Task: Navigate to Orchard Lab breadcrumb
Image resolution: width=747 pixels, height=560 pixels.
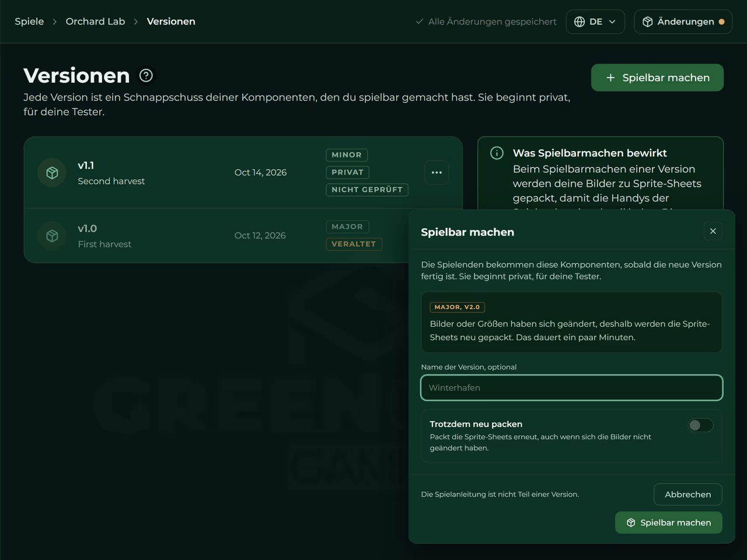Action: click(x=95, y=22)
